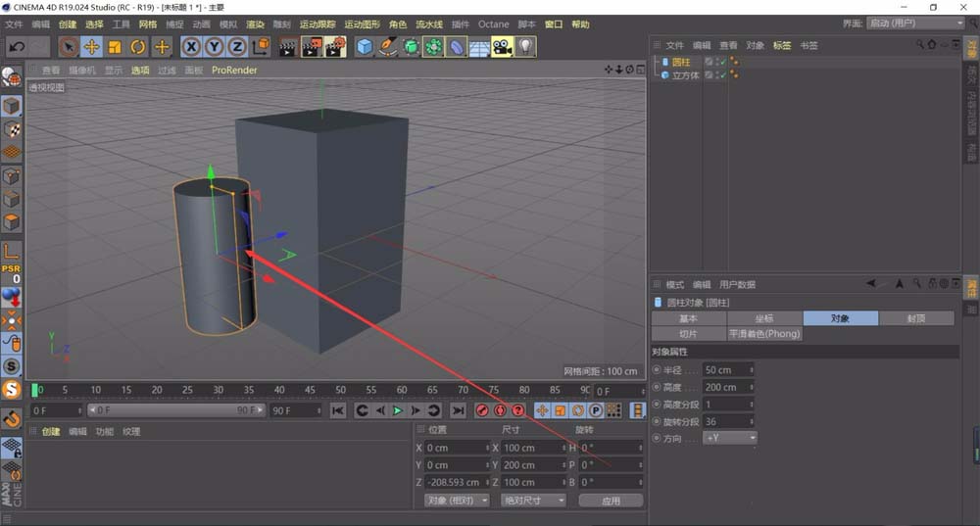
Task: Click the 高度 200 cm input field
Action: [728, 387]
